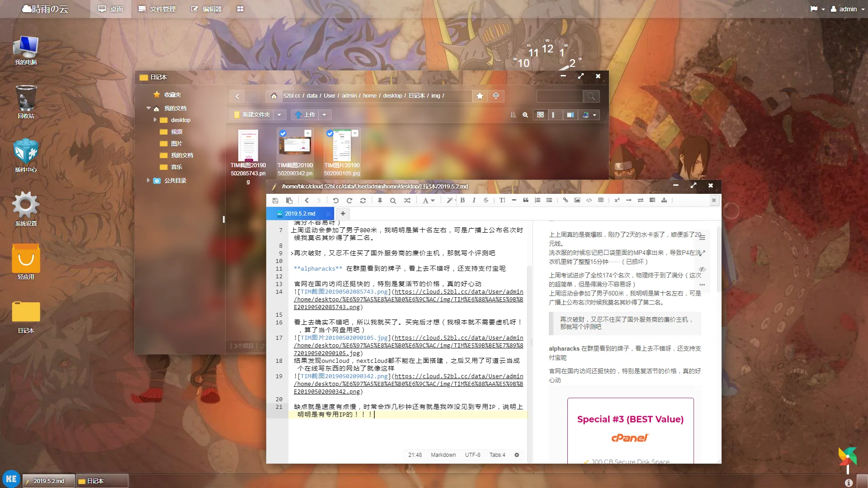This screenshot has height=488, width=868.
Task: Click the KE start button in taskbar
Action: [11, 479]
